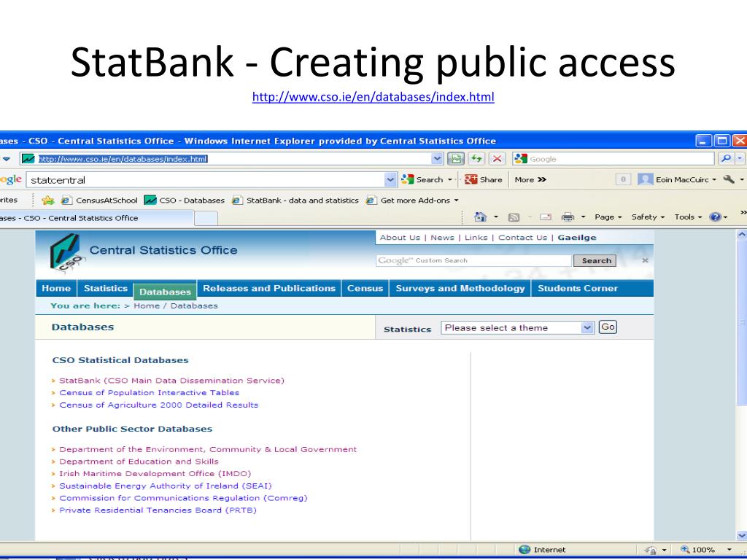
Task: Click the notification counter box showing 0
Action: (x=623, y=179)
